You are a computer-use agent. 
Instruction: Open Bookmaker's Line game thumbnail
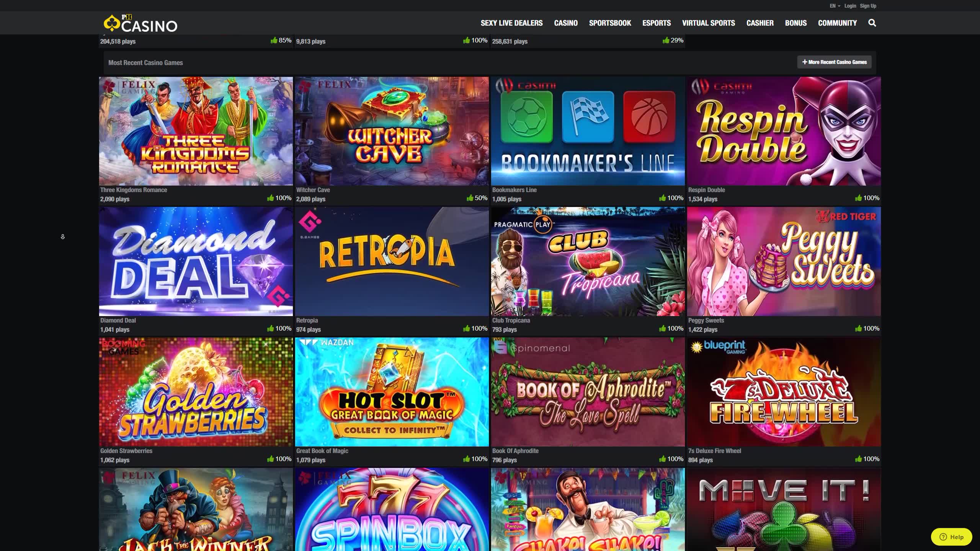[588, 131]
